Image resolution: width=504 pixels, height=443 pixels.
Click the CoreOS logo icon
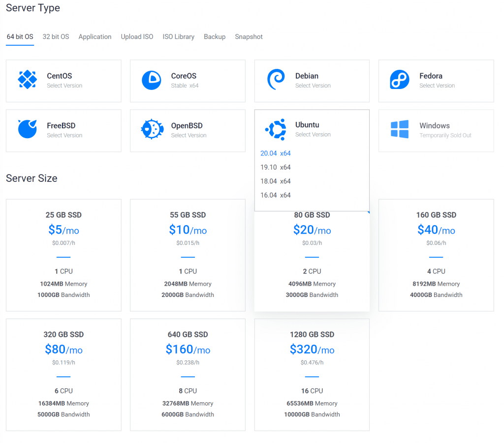coord(152,80)
